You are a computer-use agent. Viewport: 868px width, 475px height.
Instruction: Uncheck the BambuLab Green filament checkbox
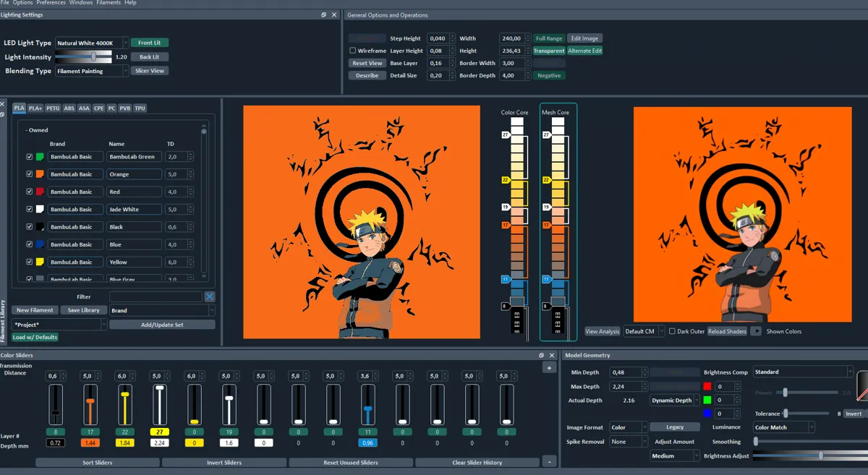[30, 156]
